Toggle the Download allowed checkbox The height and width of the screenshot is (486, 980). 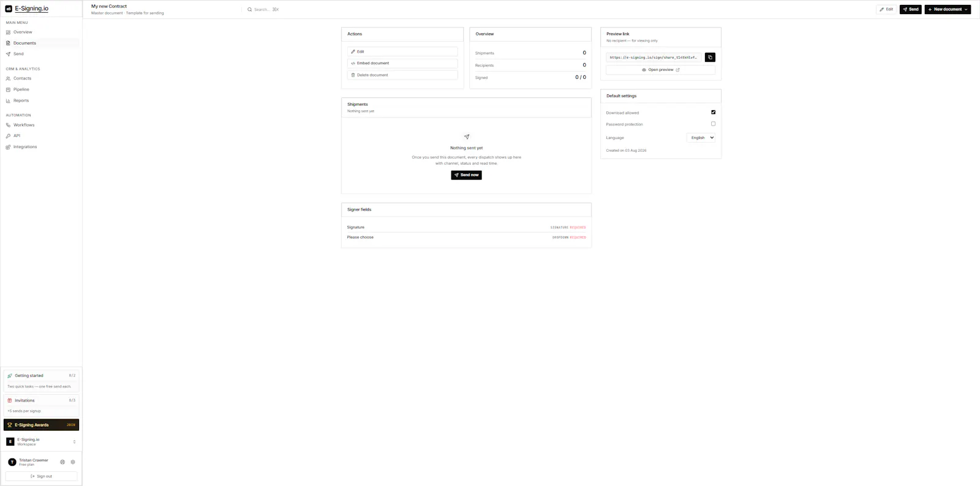point(713,112)
